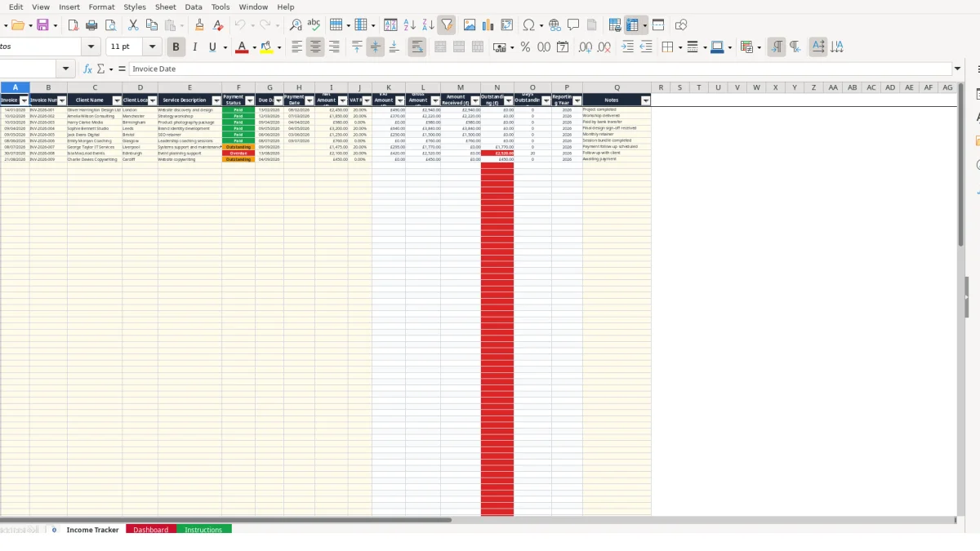Format cells as percent
Screen dimensions: 980x551
(x=525, y=47)
